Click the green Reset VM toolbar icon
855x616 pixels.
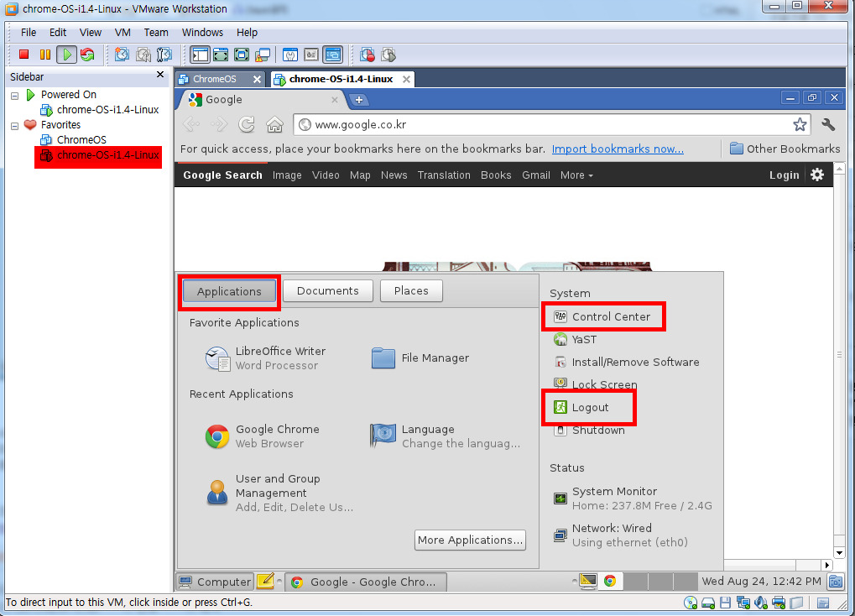point(87,55)
